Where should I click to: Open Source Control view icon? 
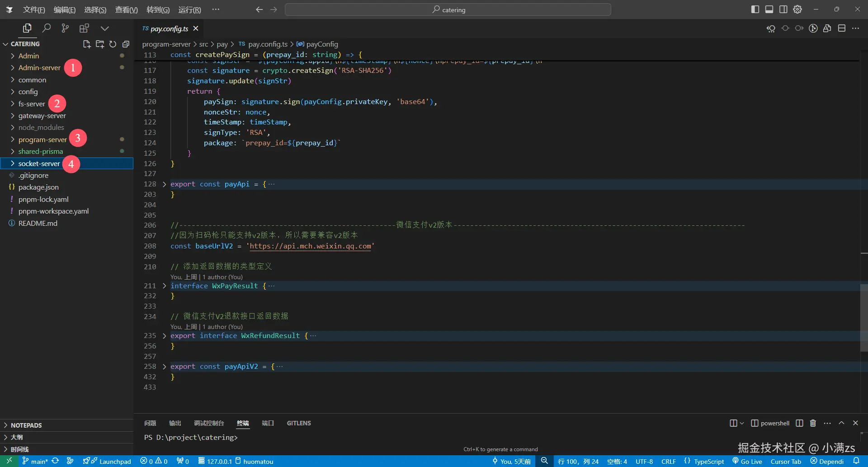[x=65, y=28]
